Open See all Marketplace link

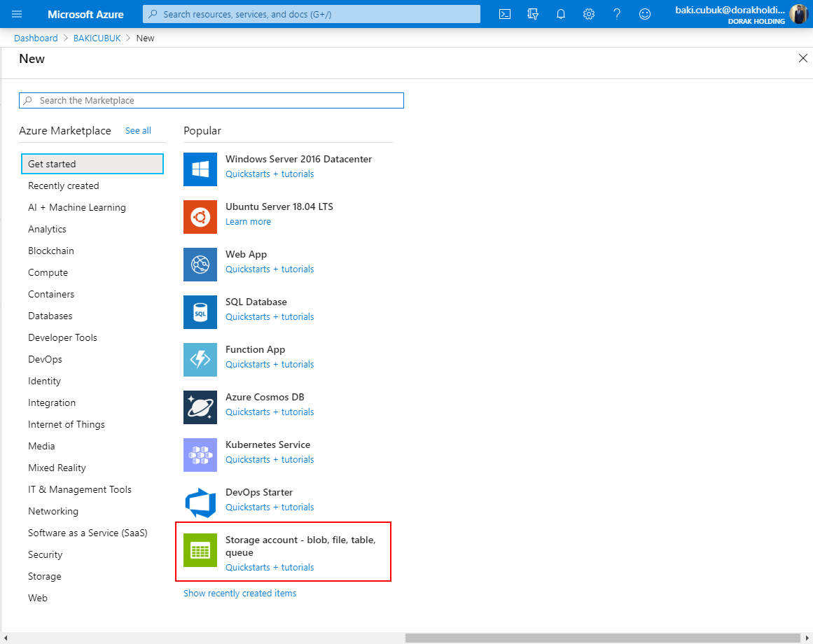(138, 131)
